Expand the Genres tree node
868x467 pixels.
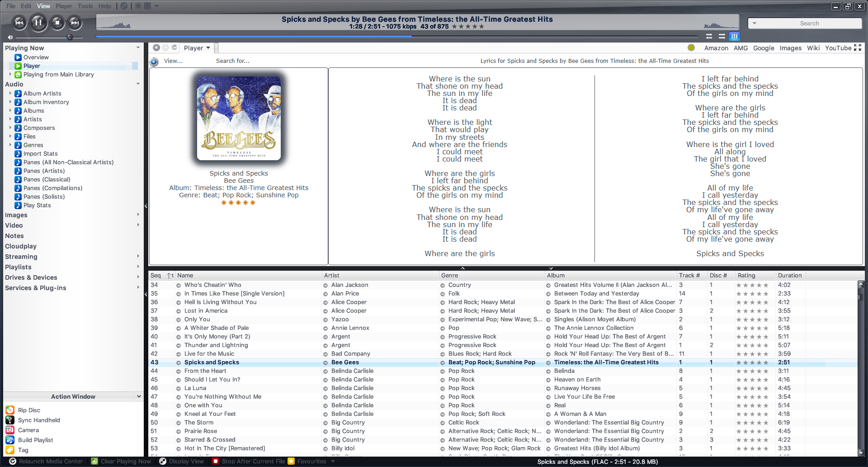pos(10,145)
